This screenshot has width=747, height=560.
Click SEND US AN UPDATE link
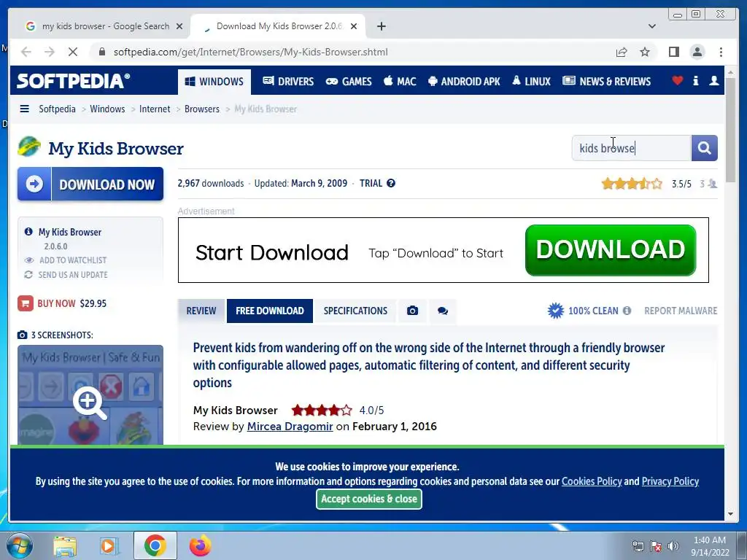tap(73, 275)
